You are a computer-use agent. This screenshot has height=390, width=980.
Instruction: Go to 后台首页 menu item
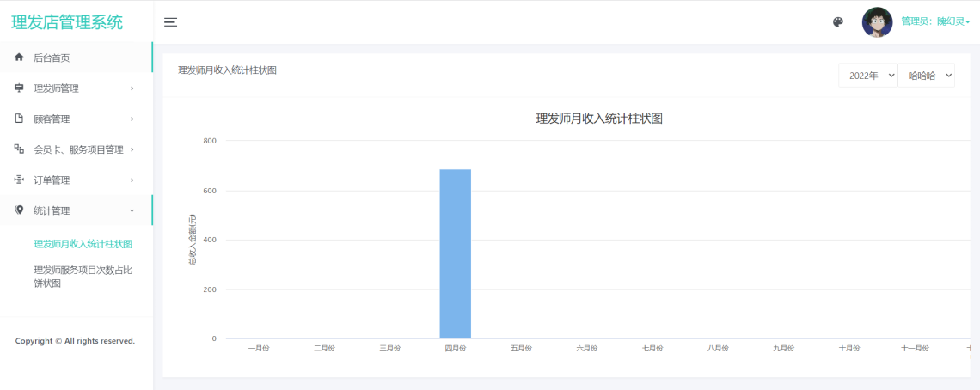(77, 58)
